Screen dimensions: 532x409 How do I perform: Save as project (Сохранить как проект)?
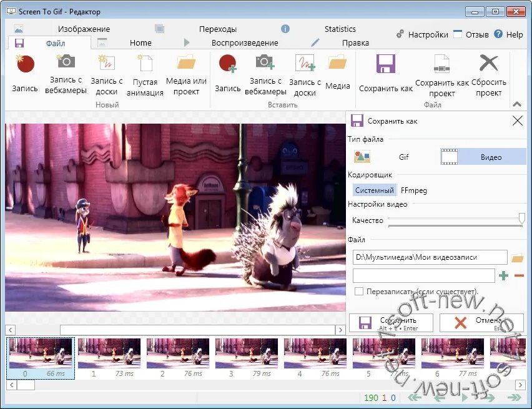coord(441,76)
